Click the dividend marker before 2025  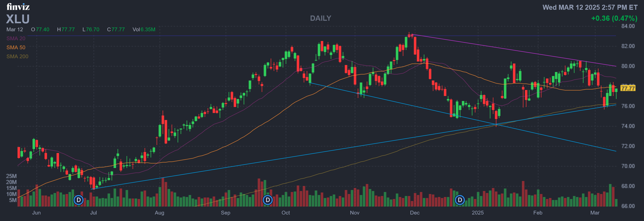click(460, 200)
